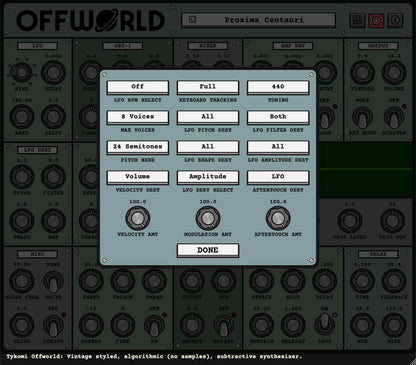416x365 pixels.
Task: Toggle the filter Bypass switch
Action: [x=224, y=326]
